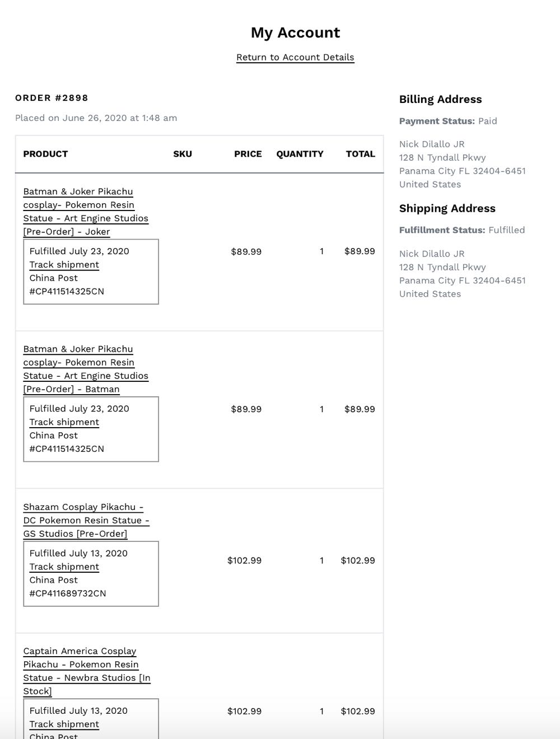Click the Fulfillment Status Fulfilled label
Screen dimensions: 560x739
(462, 230)
